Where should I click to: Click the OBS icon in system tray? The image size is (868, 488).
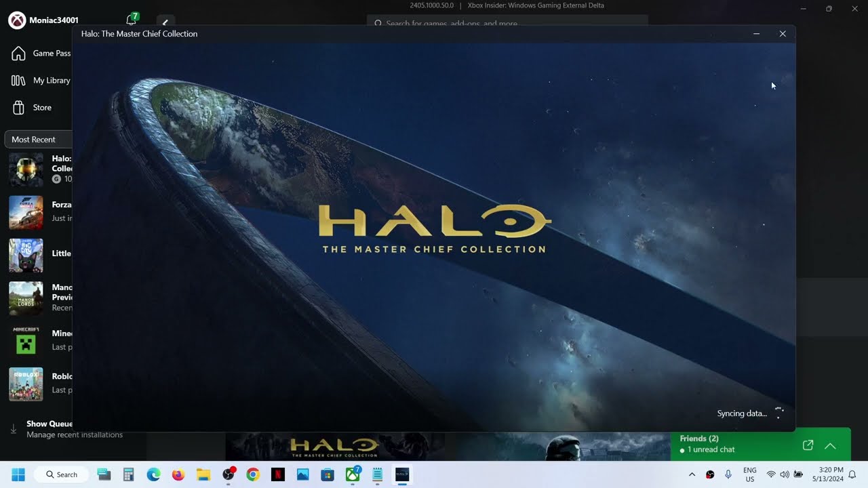click(x=710, y=474)
